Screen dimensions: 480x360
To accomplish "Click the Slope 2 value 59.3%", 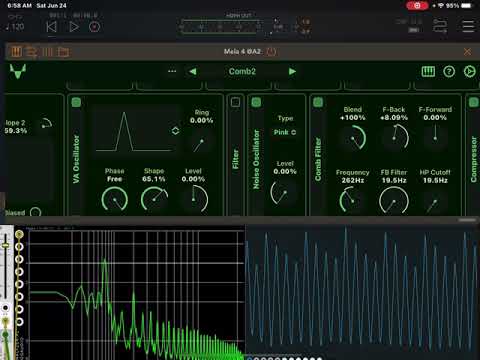I will [16, 131].
